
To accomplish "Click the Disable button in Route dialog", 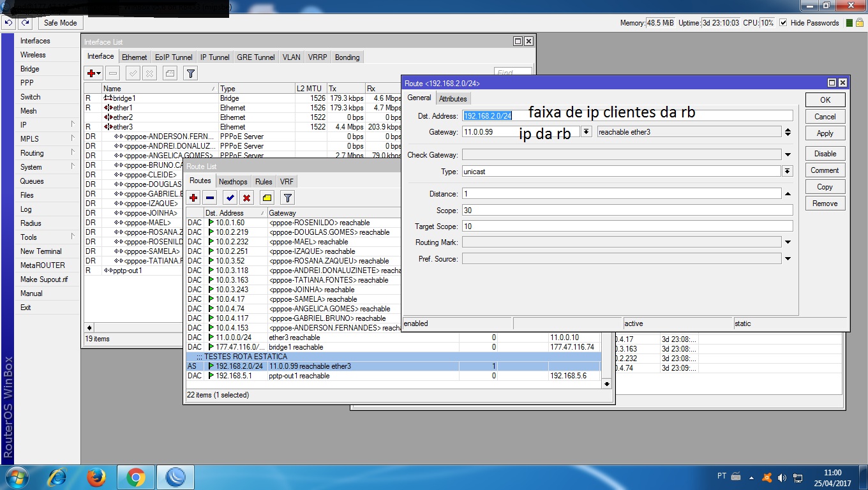I will click(825, 154).
